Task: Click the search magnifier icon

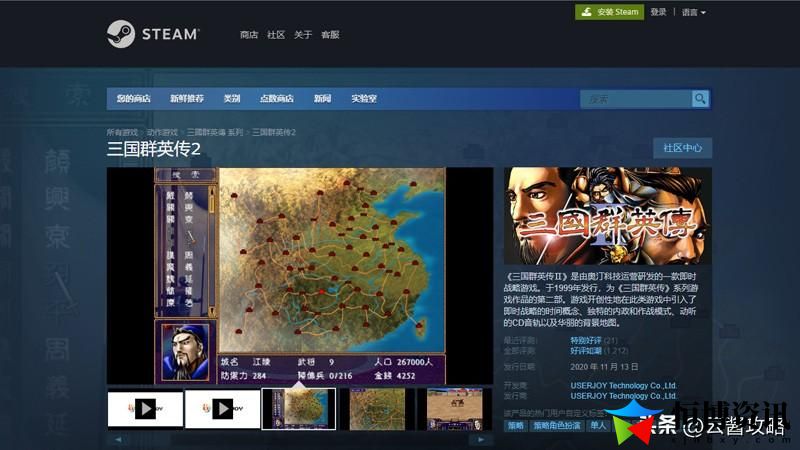Action: 700,99
